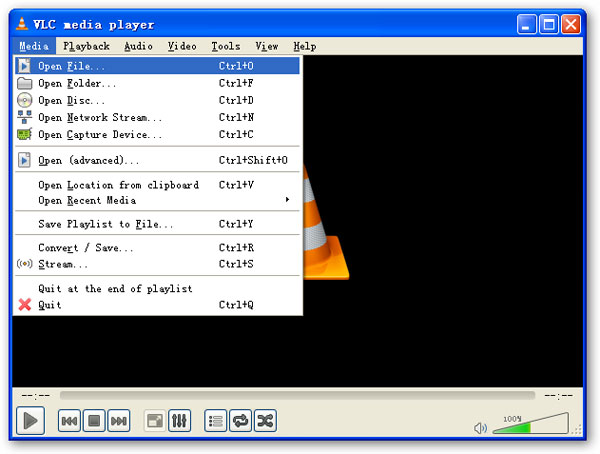This screenshot has height=454, width=600.
Task: Click the remaining time label on right
Action: (558, 395)
